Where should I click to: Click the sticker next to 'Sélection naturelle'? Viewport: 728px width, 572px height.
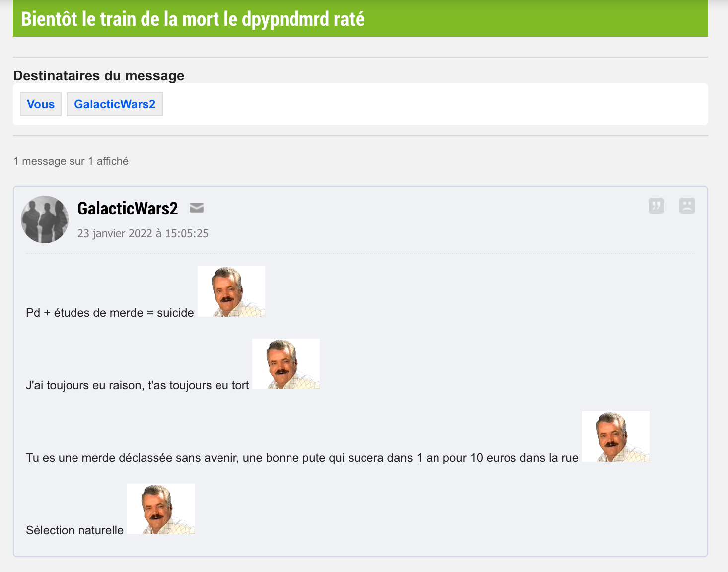(x=161, y=509)
